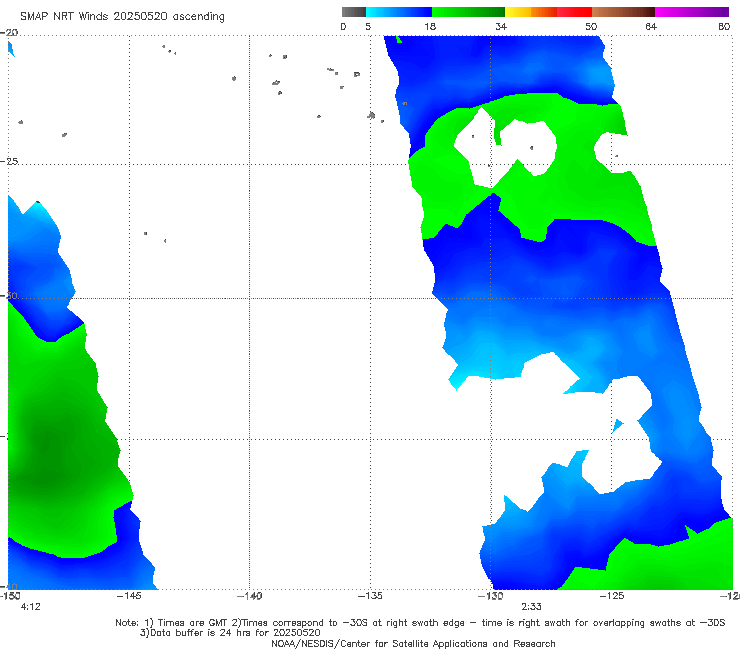Select the cyan-to-blue segment of the wind legend
Screen dimensions: 740x650
tap(399, 12)
